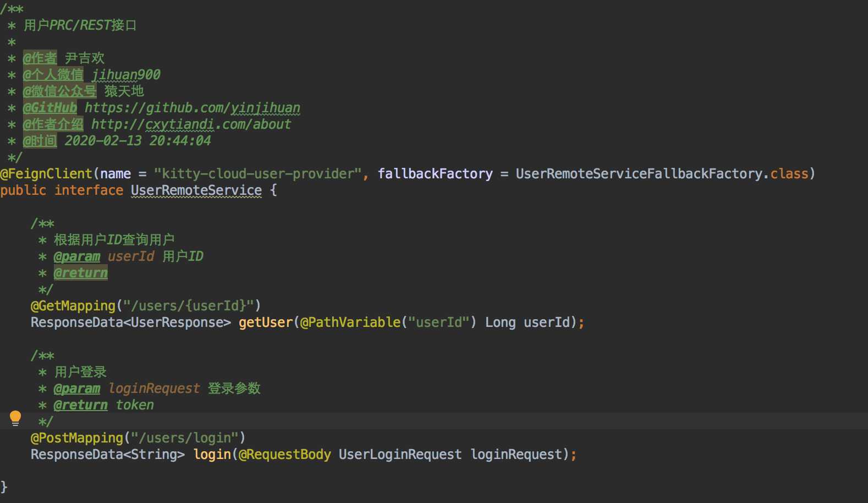The image size is (868, 503).
Task: Click the class keyword after UserRemoteServiceFallbackFactory
Action: point(789,174)
